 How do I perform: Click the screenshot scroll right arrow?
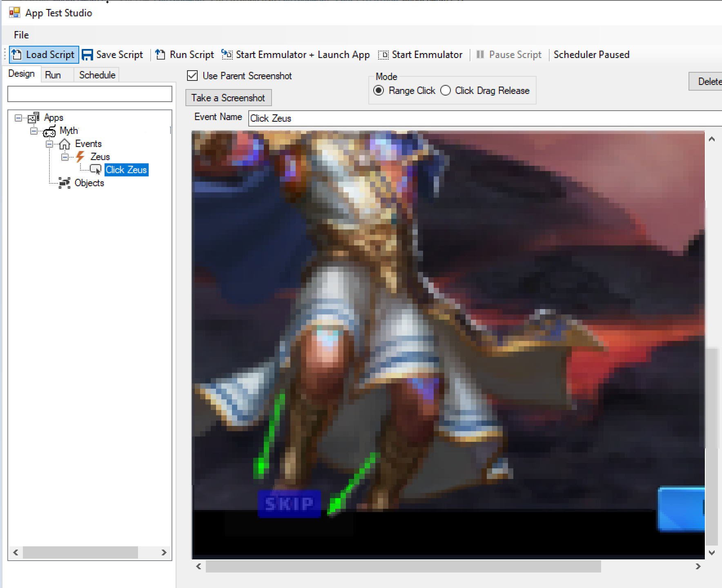point(698,566)
